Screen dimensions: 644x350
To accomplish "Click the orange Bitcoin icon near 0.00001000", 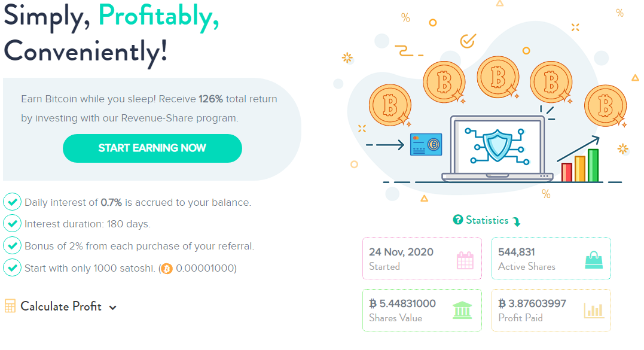I will coord(167,269).
